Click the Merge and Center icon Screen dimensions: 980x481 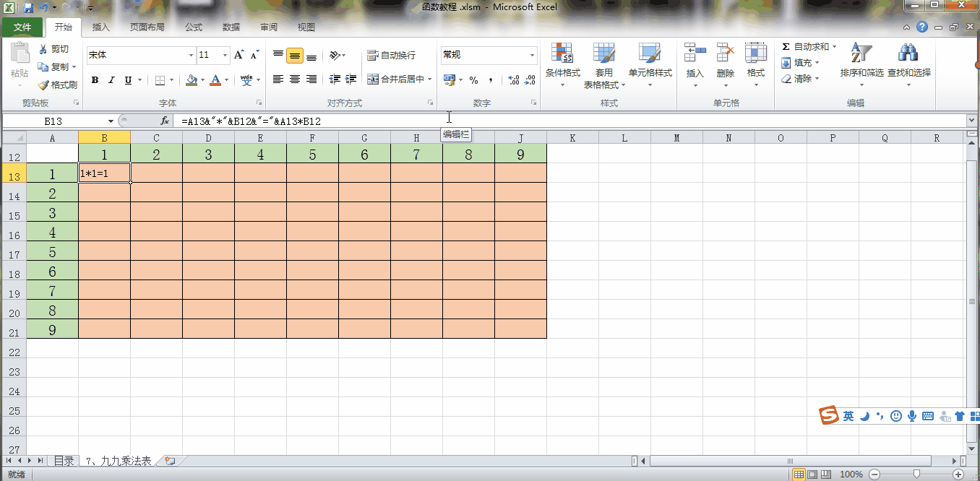pyautogui.click(x=373, y=79)
